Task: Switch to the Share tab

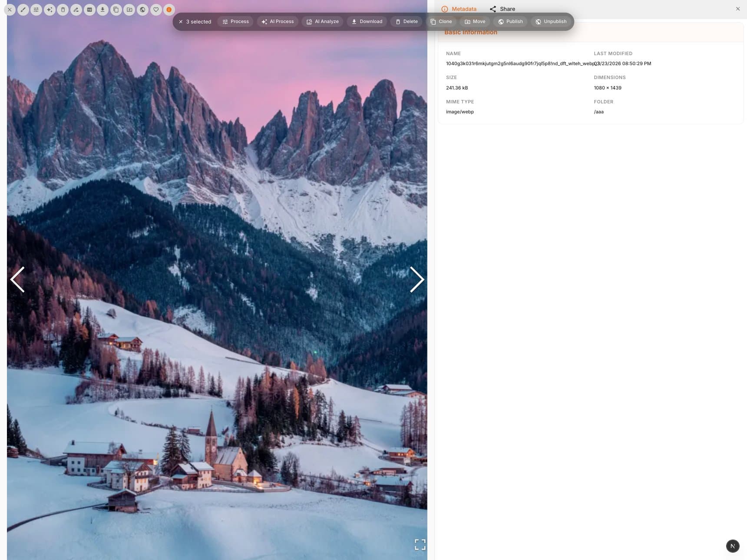Action: [x=502, y=9]
